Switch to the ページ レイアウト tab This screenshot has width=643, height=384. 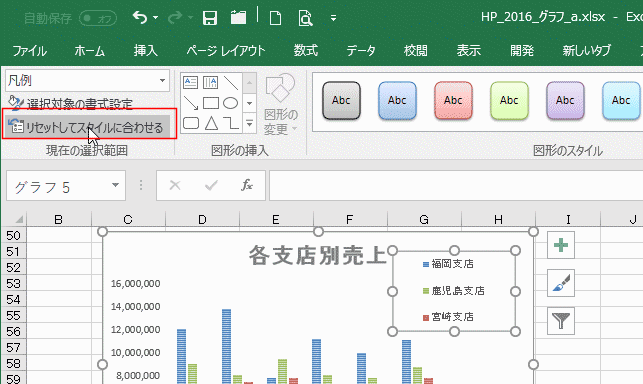coord(226,50)
